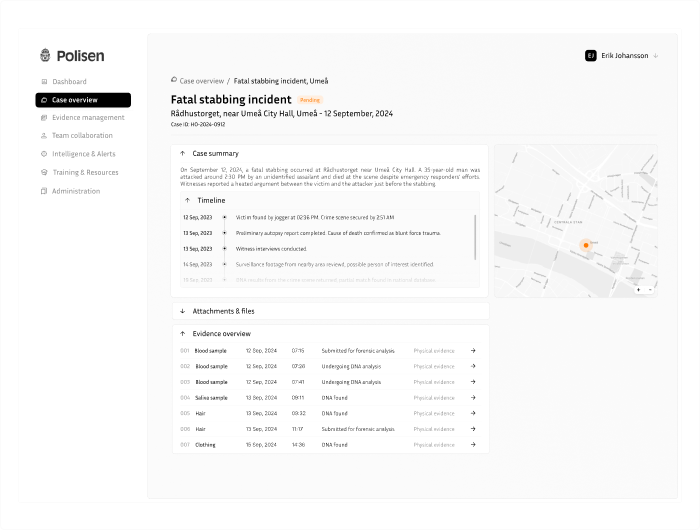Click the autopsy report timeline marker
This screenshot has width=700, height=530.
coord(225,233)
